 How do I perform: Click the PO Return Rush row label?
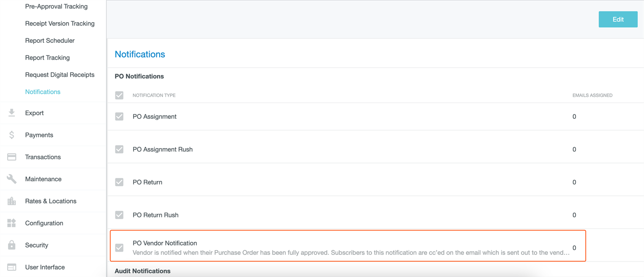click(155, 215)
